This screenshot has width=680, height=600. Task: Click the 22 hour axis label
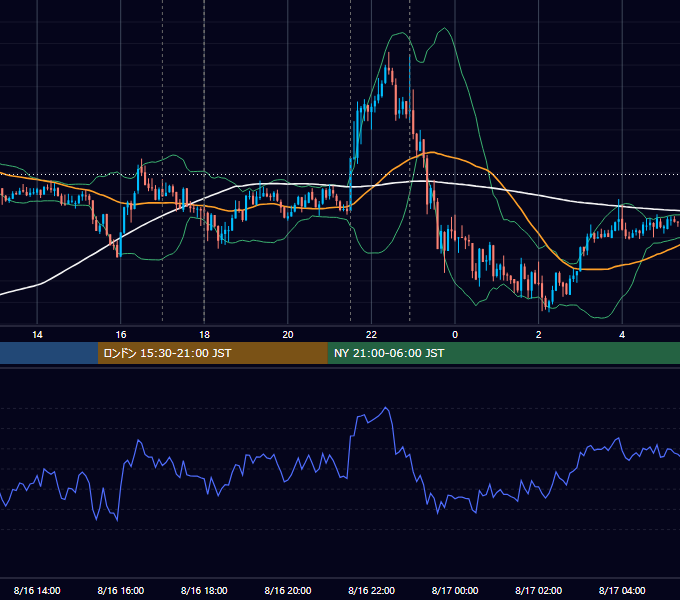tap(371, 335)
